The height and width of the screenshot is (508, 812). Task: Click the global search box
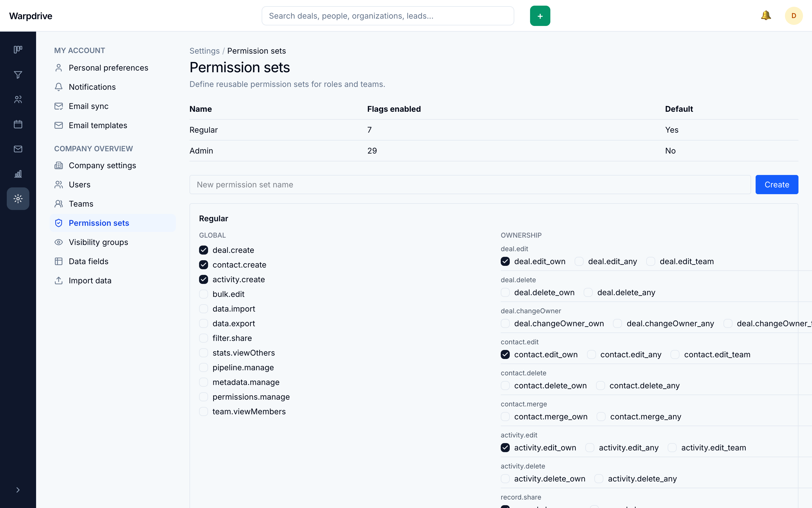tap(388, 16)
